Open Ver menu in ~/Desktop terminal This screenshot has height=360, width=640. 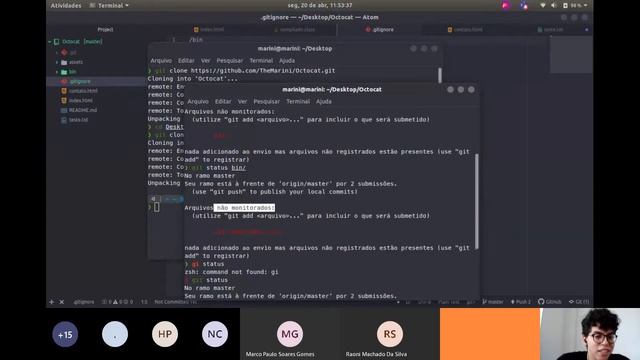(x=205, y=60)
